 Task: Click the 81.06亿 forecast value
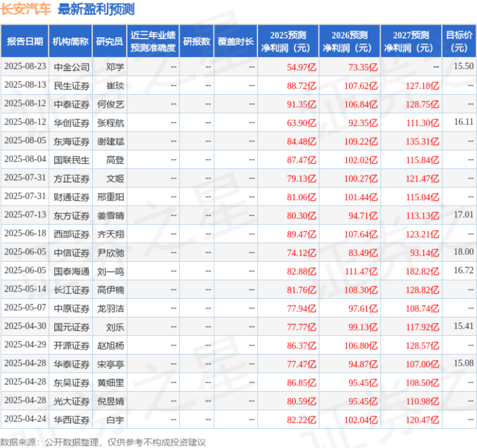302,197
